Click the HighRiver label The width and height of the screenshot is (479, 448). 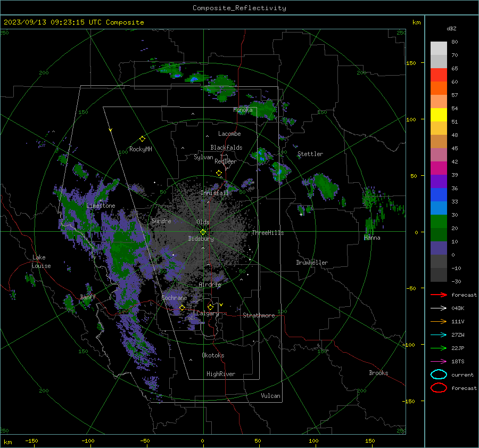click(x=221, y=374)
